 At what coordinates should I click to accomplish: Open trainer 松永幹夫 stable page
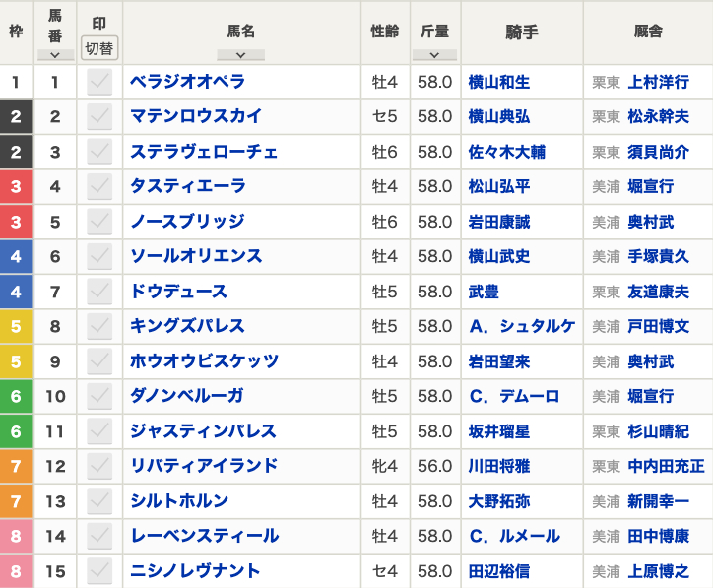tap(659, 117)
